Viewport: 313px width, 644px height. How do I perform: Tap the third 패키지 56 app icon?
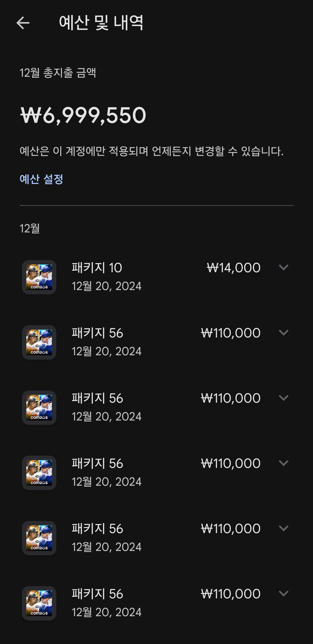pos(39,473)
